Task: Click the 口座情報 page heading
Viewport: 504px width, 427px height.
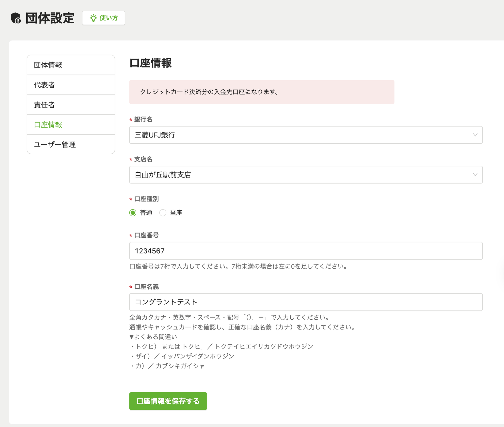Action: [x=151, y=63]
